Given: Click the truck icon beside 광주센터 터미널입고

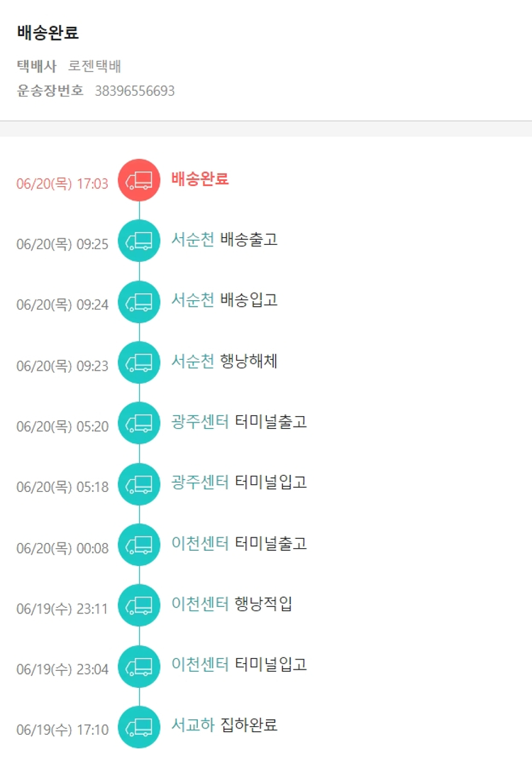Looking at the screenshot, I should [x=139, y=484].
